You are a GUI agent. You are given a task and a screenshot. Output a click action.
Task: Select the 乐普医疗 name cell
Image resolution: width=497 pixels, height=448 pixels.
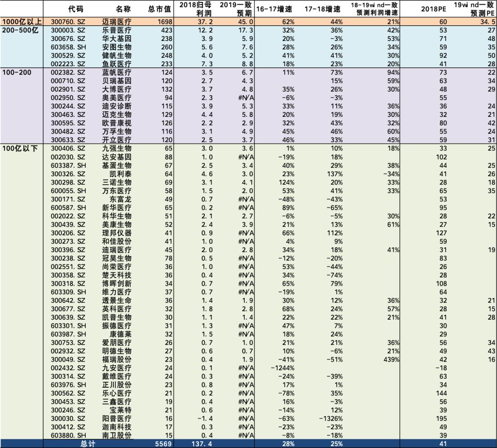coord(116,30)
